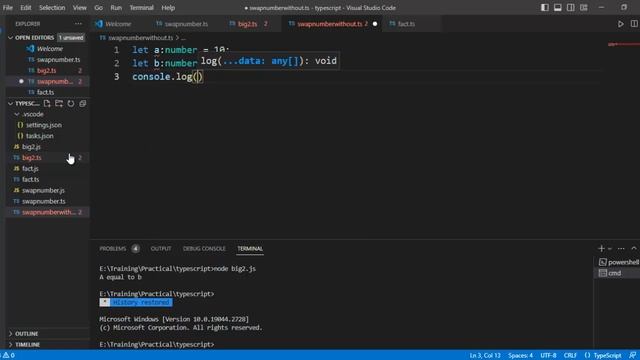Toggle bottom panel layout icon
Viewport: 640px width, 360px height.
[558, 7]
